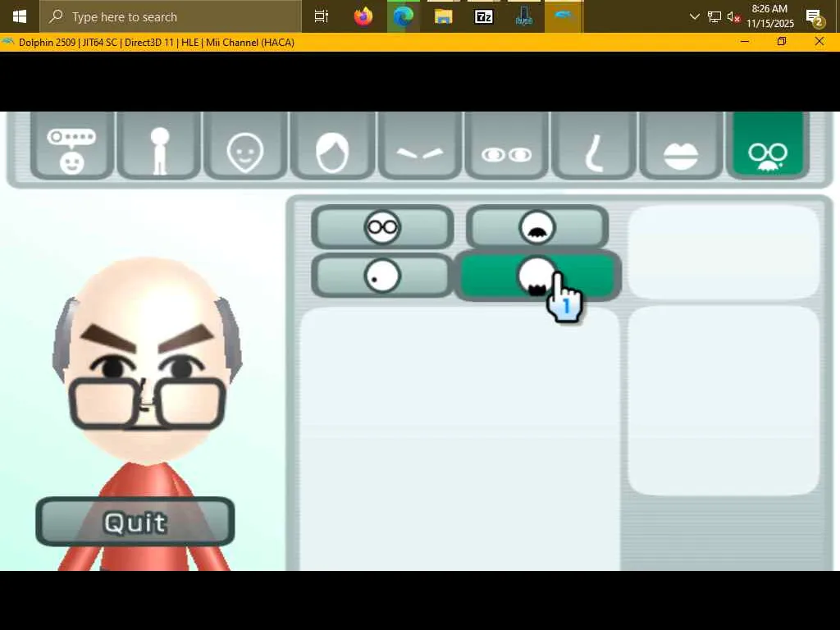Viewport: 840px width, 630px height.
Task: Open 7-Zip from the taskbar
Action: (x=484, y=16)
